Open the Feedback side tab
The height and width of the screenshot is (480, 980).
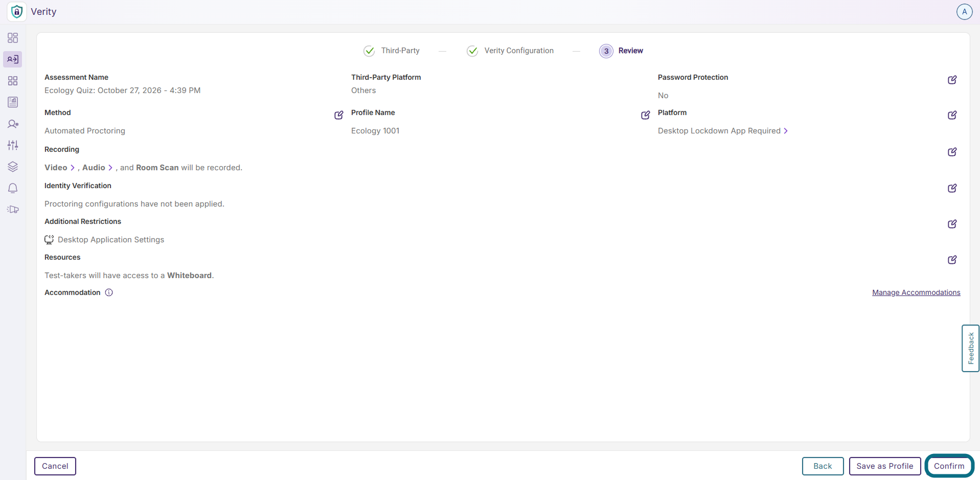point(970,348)
